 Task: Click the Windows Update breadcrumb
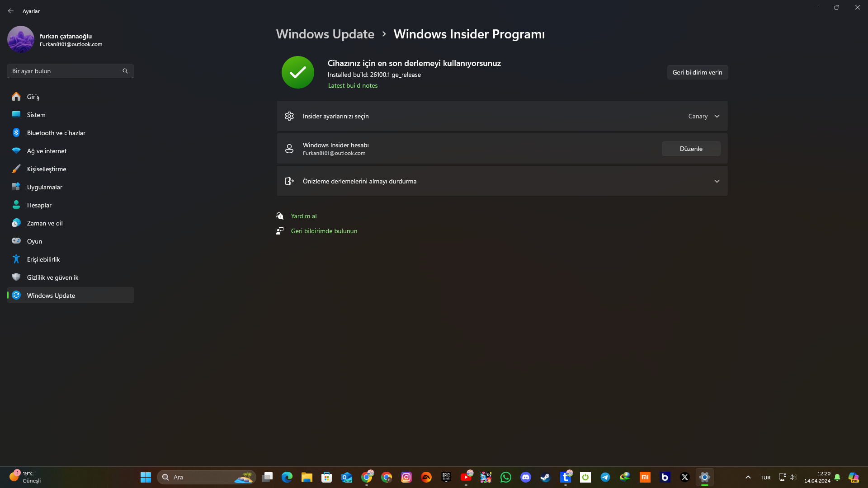point(325,34)
